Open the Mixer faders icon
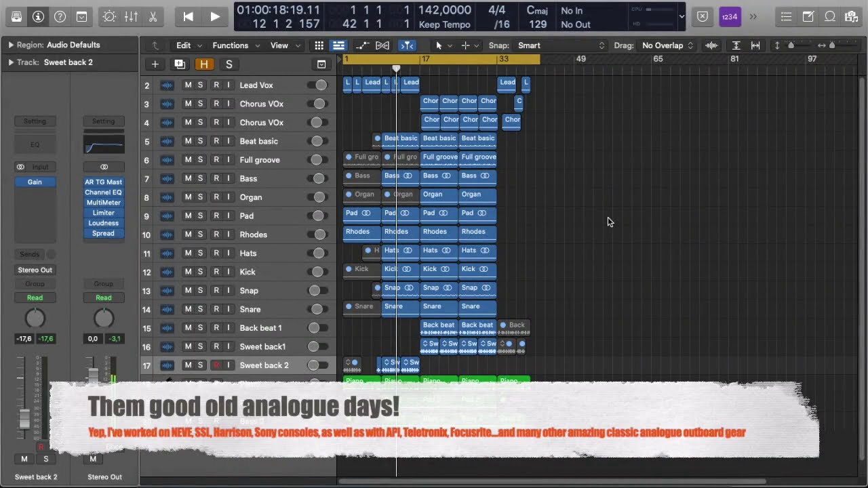 [x=131, y=17]
